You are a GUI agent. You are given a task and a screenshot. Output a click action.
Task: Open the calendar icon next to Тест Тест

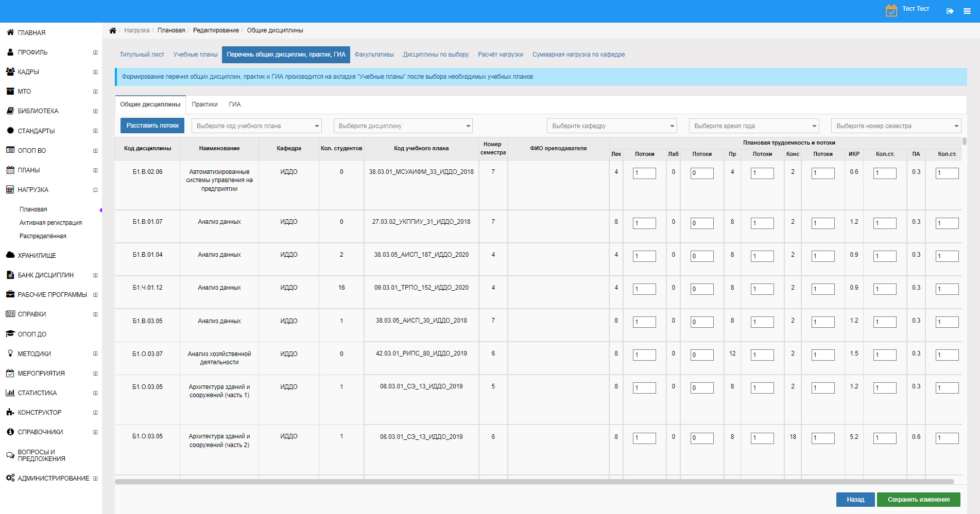[x=891, y=10]
